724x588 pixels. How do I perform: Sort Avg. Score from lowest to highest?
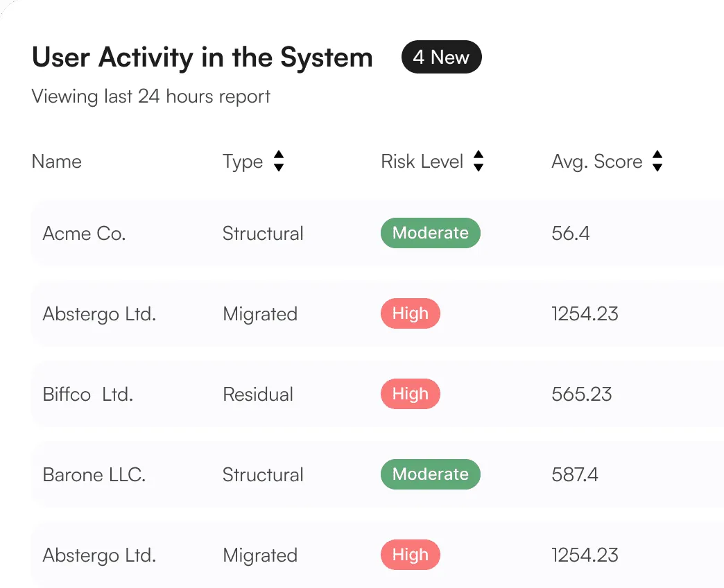click(x=657, y=155)
